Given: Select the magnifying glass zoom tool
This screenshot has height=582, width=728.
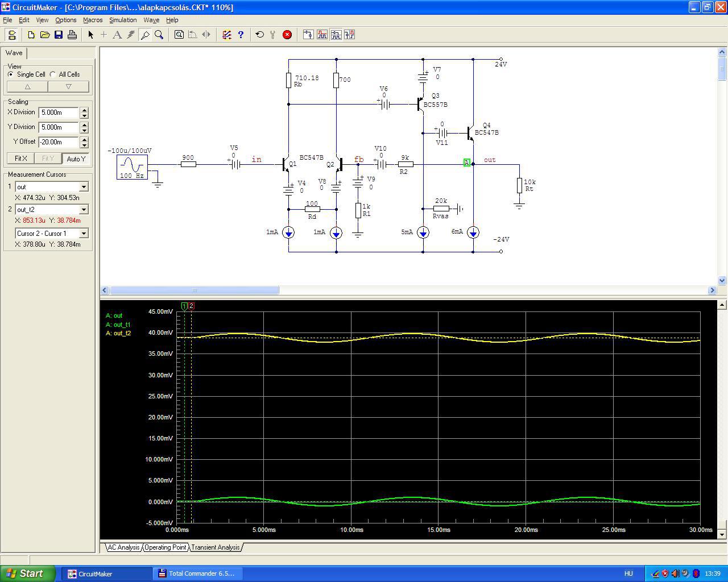Looking at the screenshot, I should (159, 35).
